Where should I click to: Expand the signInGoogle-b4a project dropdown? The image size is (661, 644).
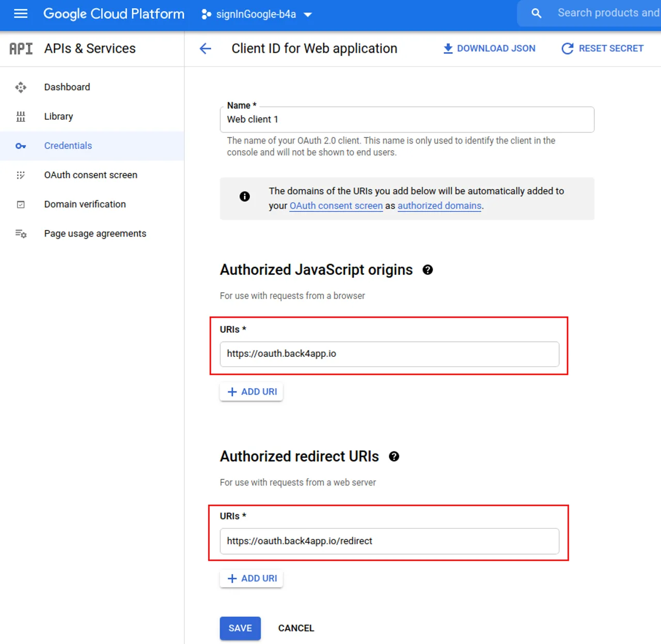[x=308, y=14]
